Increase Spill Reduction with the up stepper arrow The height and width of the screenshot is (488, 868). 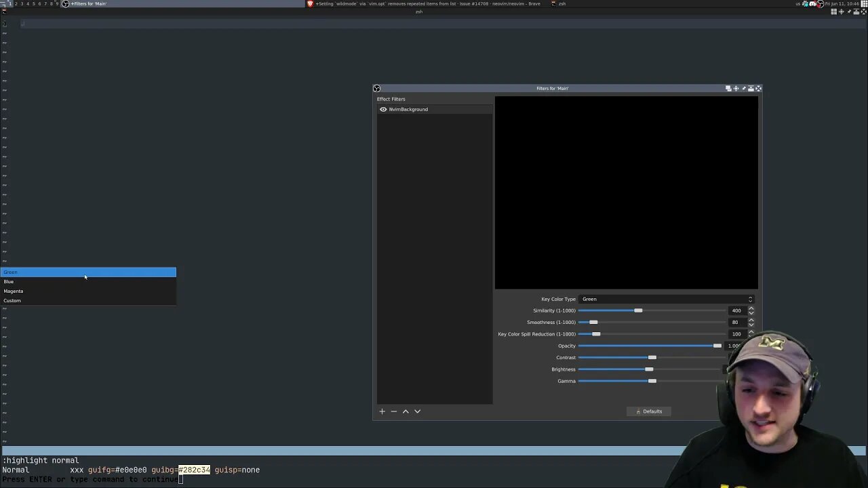pos(751,331)
